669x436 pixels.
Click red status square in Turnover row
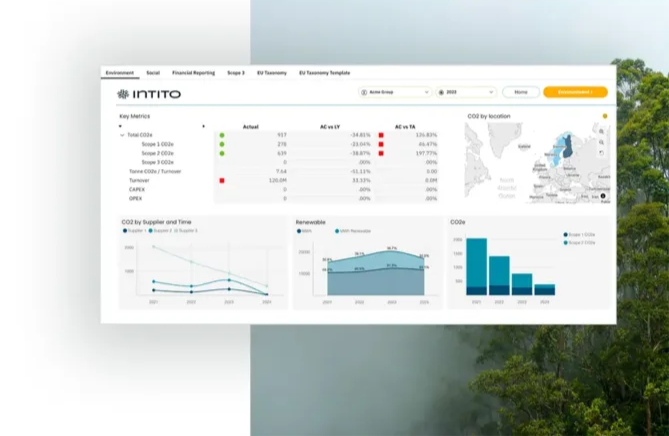pyautogui.click(x=222, y=180)
